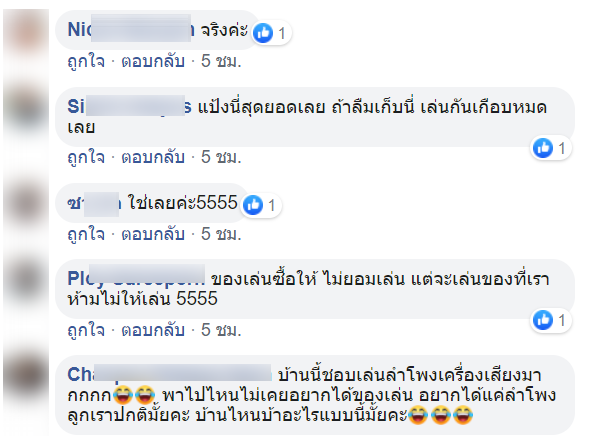Image resolution: width=613 pixels, height=436 pixels.
Task: Open avatar beside ใช่เลยค่ะ5555 comment
Action: pos(26,204)
